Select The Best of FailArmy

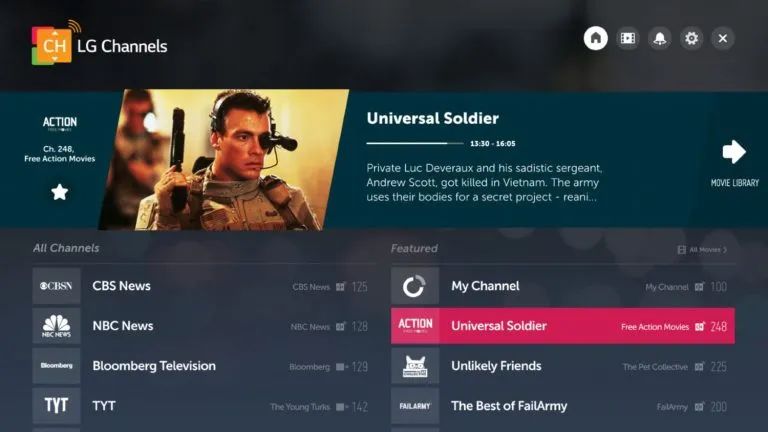coord(563,406)
